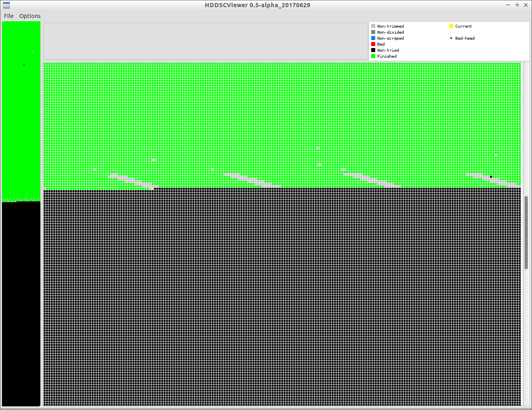Click the "Non-tried" legend label

388,50
